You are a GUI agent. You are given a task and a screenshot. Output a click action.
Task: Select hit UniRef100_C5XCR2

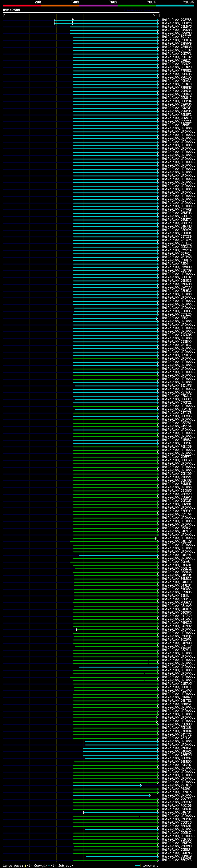177,64
